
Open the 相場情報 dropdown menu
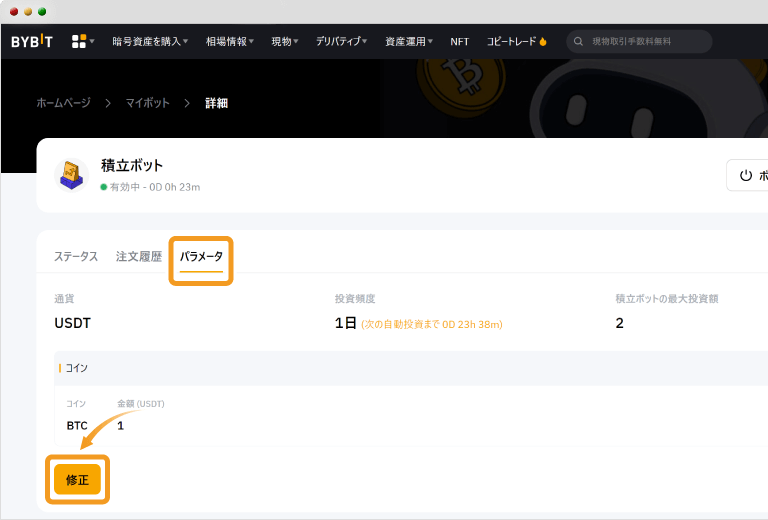[230, 42]
